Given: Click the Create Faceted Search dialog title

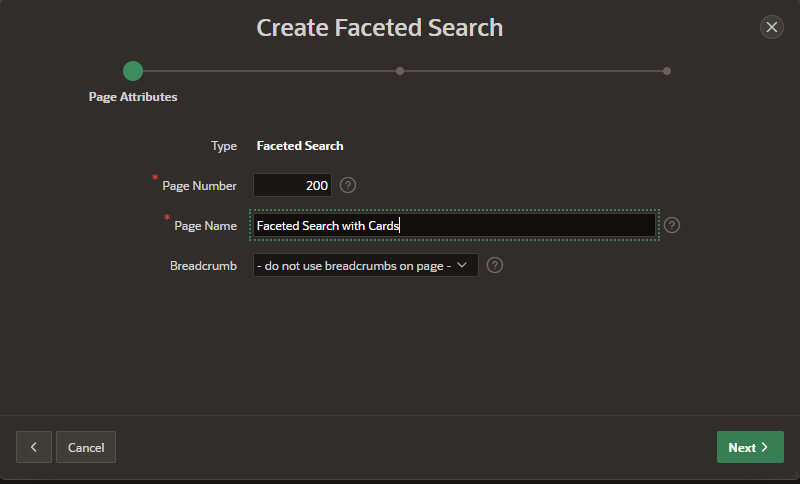Looking at the screenshot, I should (x=380, y=28).
